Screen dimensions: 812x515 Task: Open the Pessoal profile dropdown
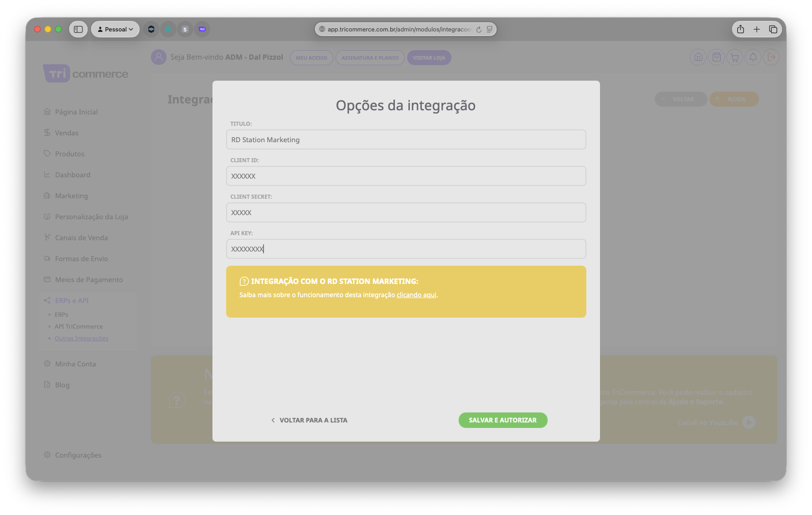[115, 29]
